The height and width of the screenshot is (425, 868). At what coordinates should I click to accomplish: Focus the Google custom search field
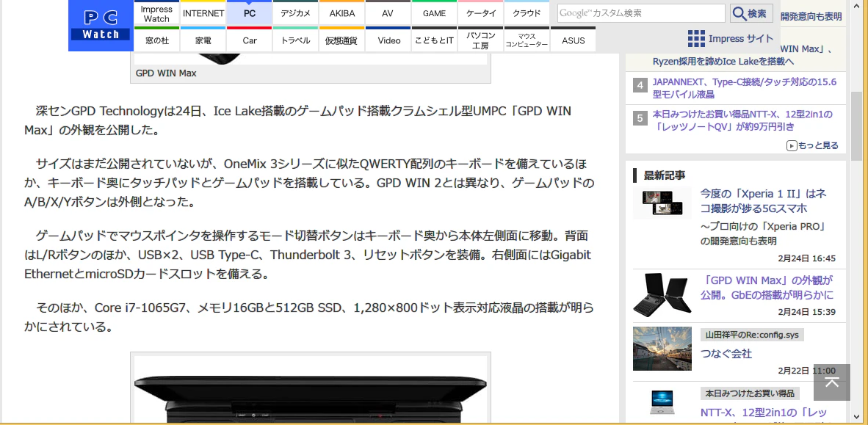(x=641, y=13)
